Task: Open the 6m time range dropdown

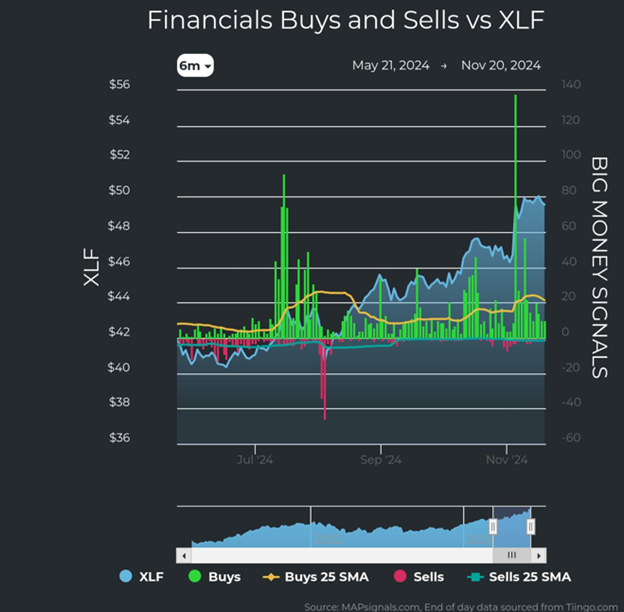Action: [x=195, y=66]
